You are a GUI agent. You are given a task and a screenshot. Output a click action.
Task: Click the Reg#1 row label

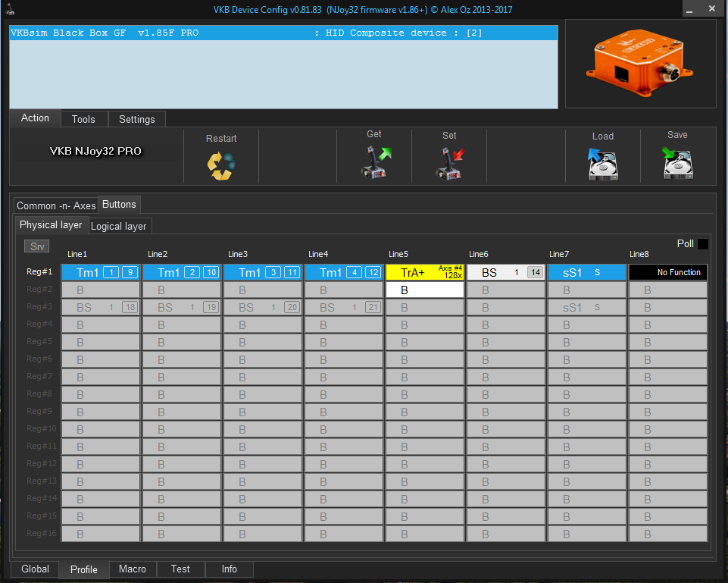[x=39, y=271]
